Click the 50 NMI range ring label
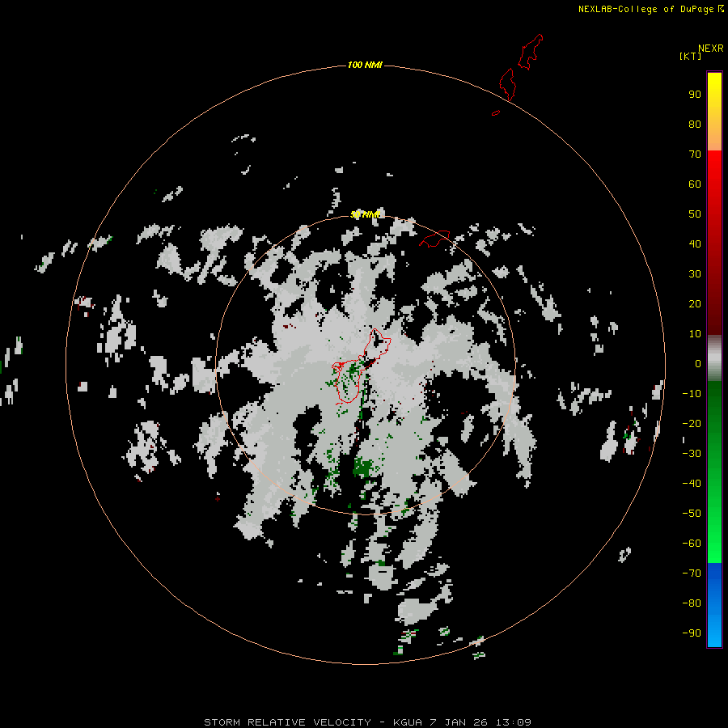The height and width of the screenshot is (728, 728). click(x=365, y=214)
